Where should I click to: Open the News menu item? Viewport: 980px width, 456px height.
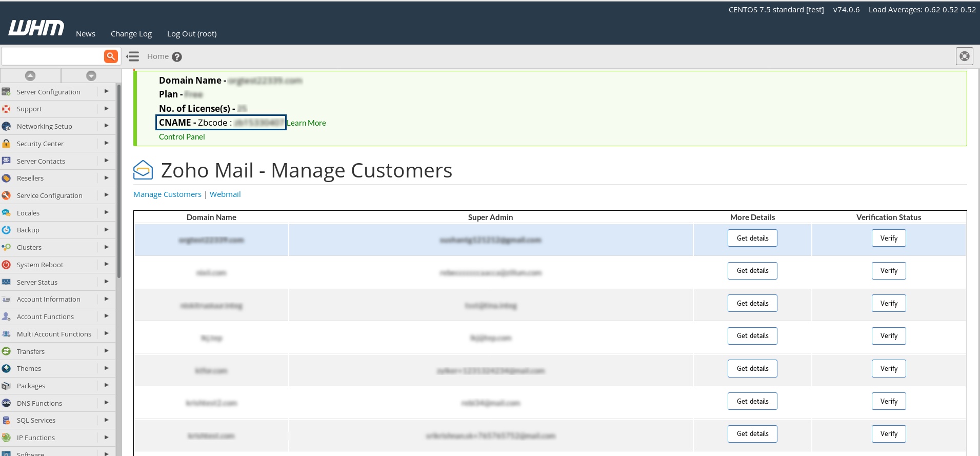86,34
